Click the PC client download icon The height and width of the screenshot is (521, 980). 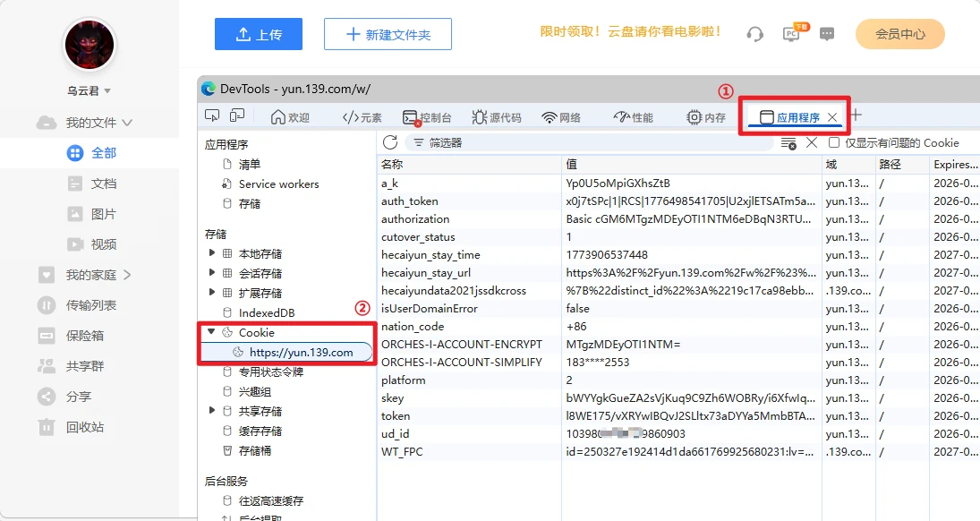[x=792, y=34]
